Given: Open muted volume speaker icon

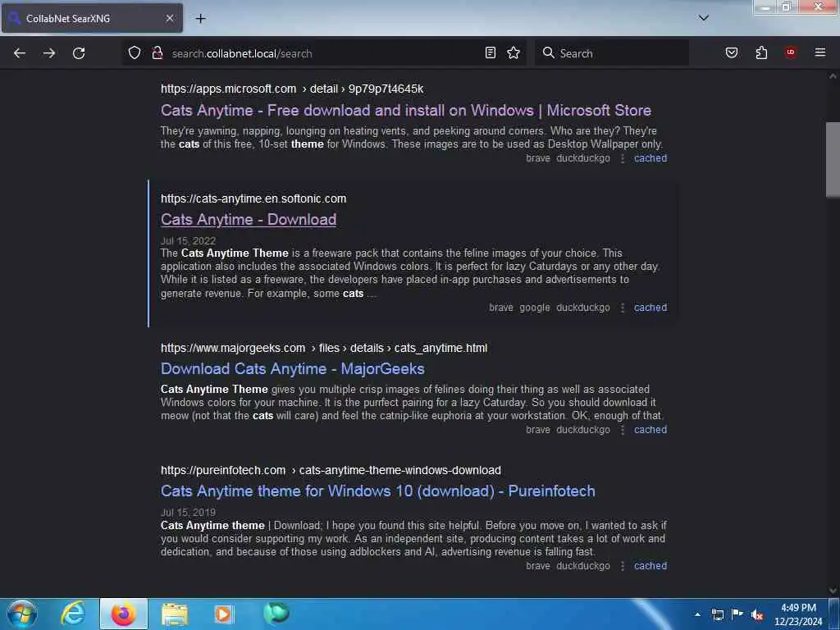Looking at the screenshot, I should [x=757, y=614].
